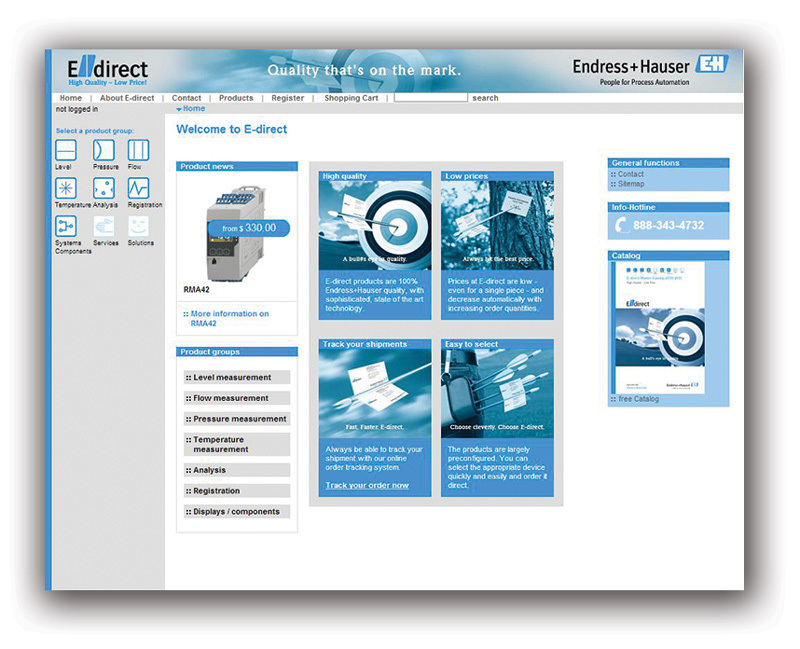
Task: Follow the Track your order now link
Action: 367,486
